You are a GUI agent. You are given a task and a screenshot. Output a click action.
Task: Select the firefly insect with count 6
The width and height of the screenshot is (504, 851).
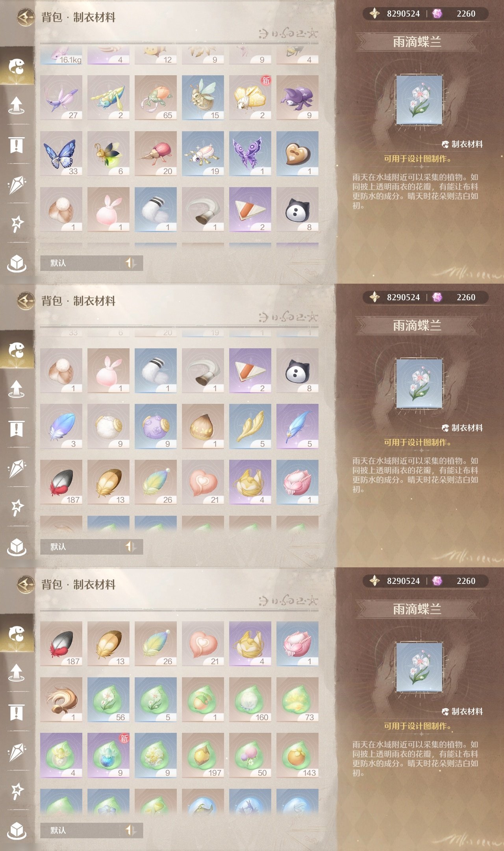point(108,154)
